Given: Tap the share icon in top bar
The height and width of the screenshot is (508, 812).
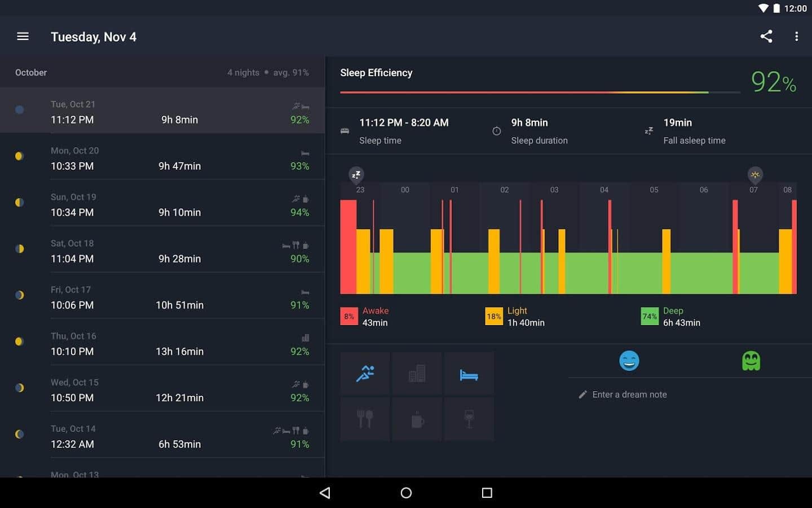Looking at the screenshot, I should point(766,37).
